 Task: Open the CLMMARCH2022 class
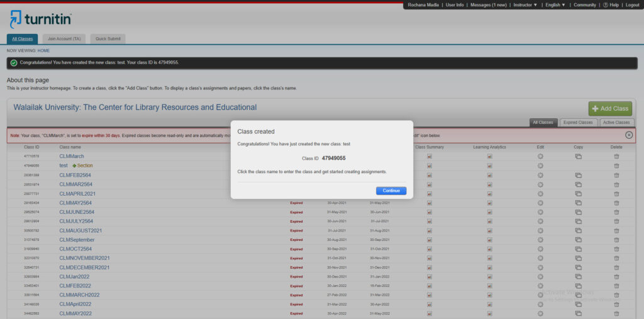pos(79,294)
